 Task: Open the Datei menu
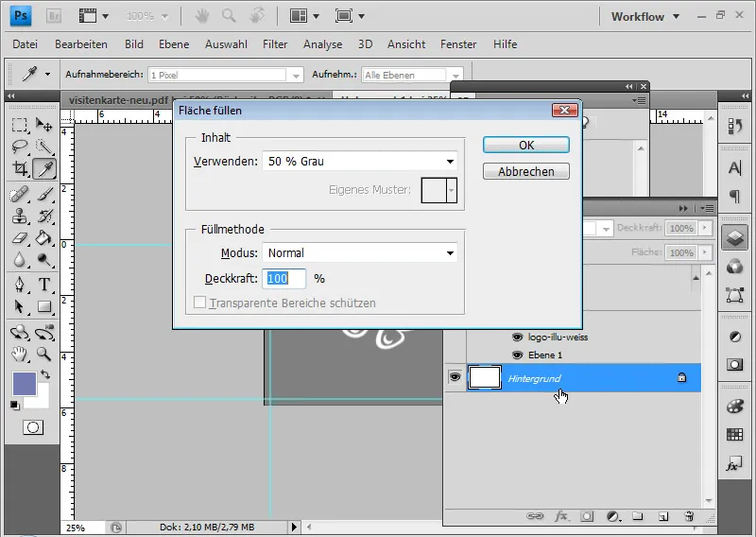pyautogui.click(x=26, y=44)
